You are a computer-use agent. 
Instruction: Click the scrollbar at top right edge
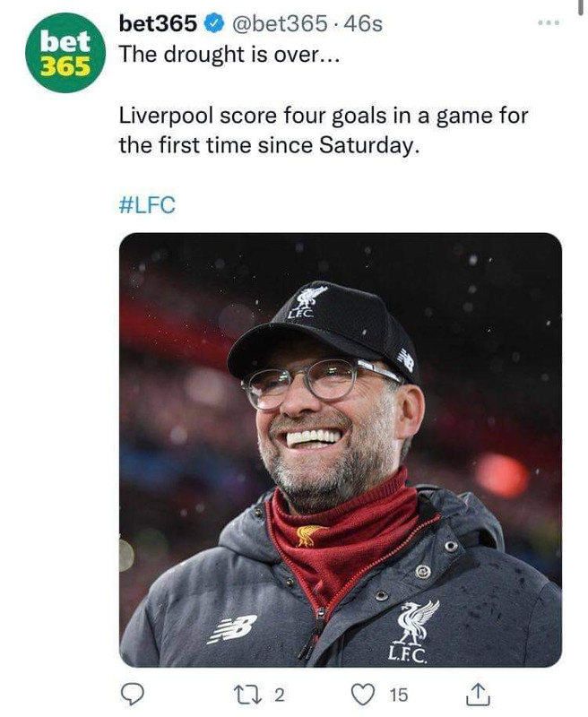581,8
